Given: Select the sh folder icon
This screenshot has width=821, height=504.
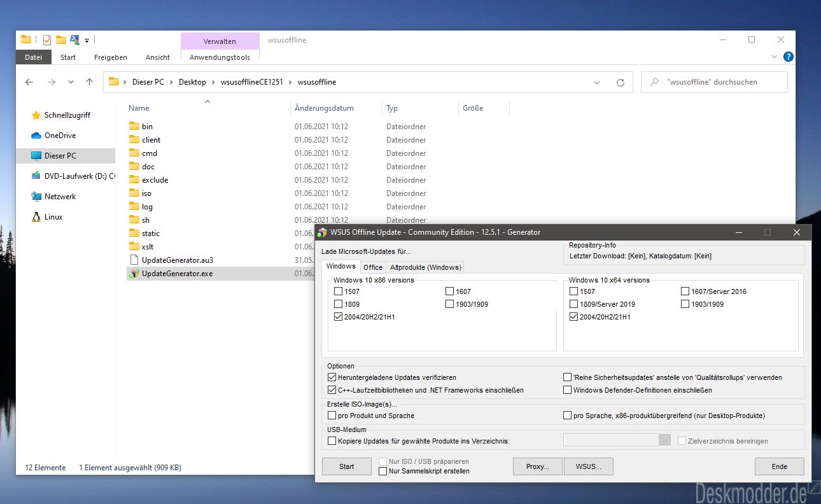Looking at the screenshot, I should click(x=134, y=220).
